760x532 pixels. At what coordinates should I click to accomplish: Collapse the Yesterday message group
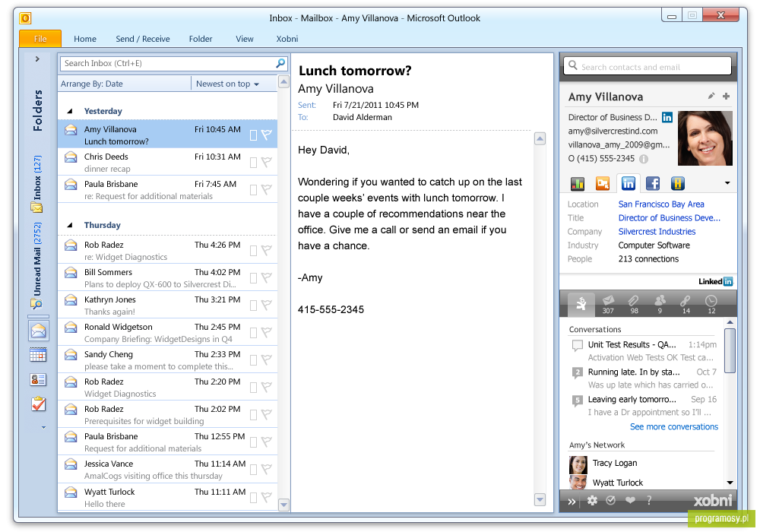pos(70,112)
